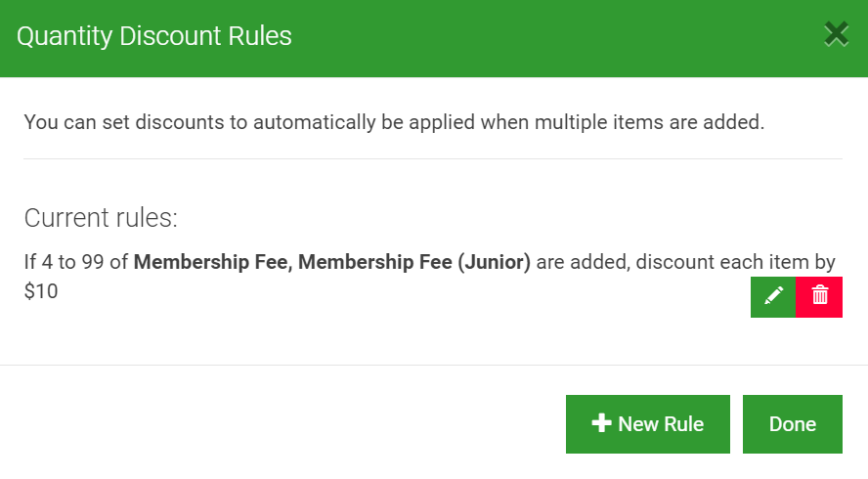
Task: Click the red trash can icon
Action: pos(820,294)
